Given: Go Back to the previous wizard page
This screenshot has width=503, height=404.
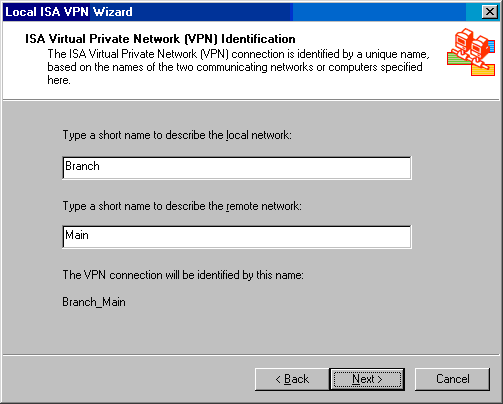Looking at the screenshot, I should pyautogui.click(x=292, y=379).
